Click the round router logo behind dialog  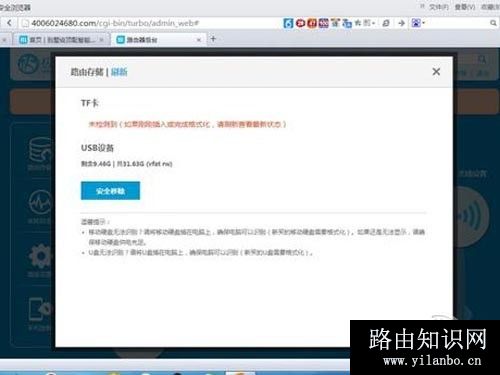[29, 65]
